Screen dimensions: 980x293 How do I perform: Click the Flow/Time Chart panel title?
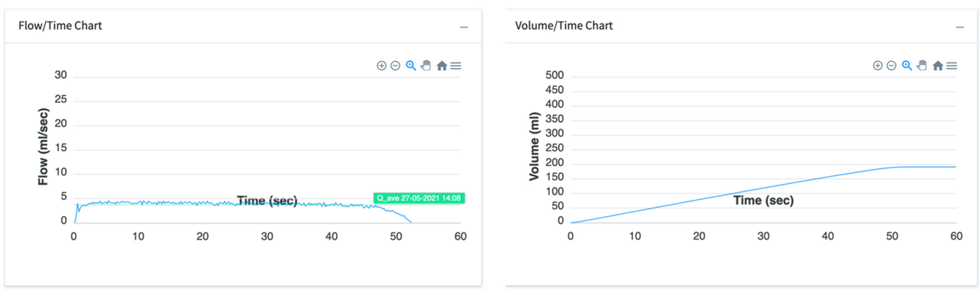point(60,26)
